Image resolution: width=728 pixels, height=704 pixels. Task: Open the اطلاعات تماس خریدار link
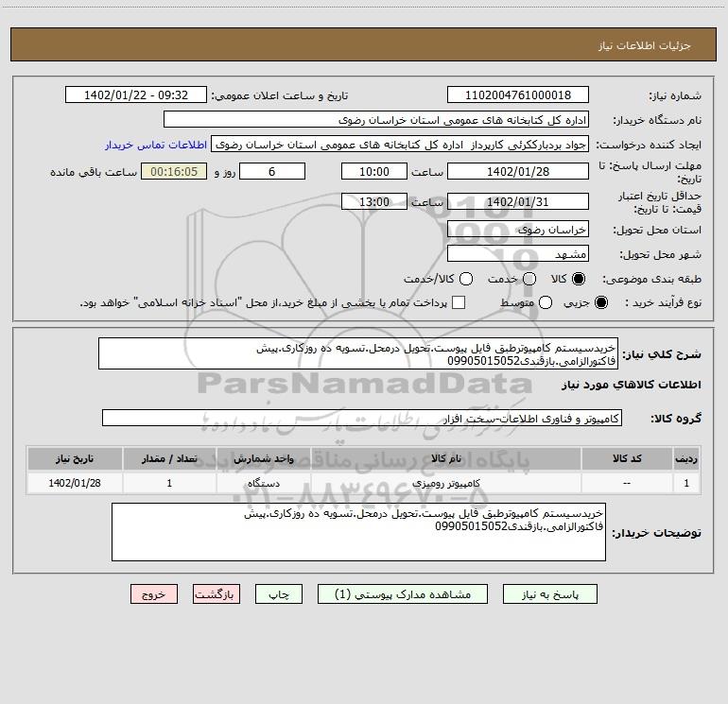156,145
